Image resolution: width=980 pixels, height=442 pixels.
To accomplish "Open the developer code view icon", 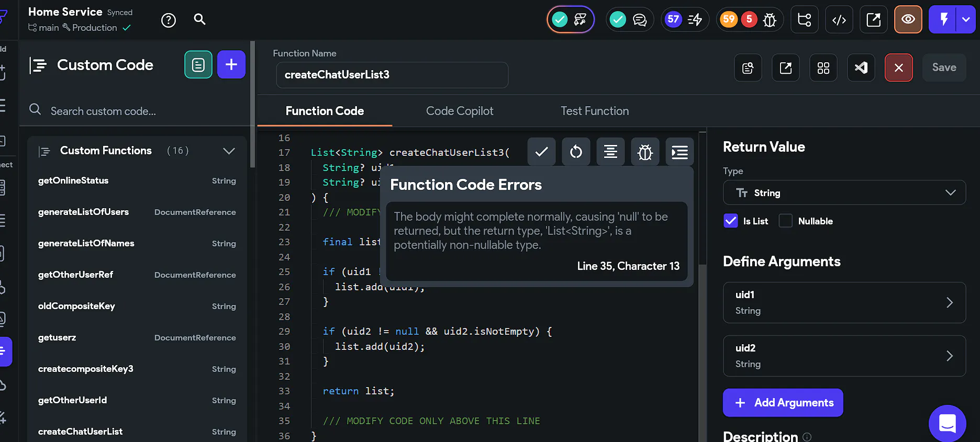I will [x=839, y=20].
